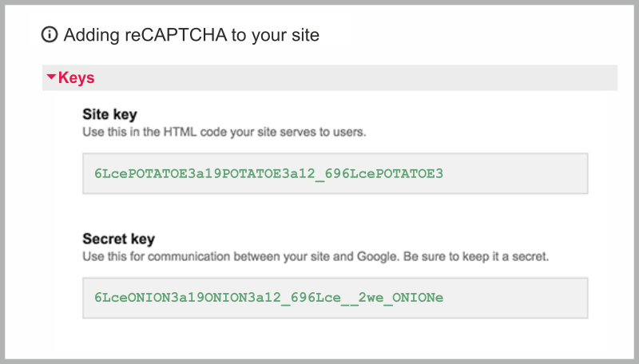Viewport: 639px width, 364px height.
Task: Click the red Keys section label
Action: coord(77,77)
